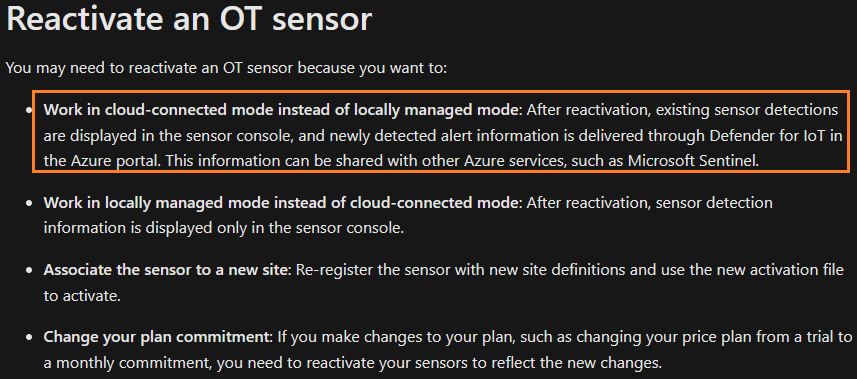Screen dimensions: 857x379
Task: Select bold text 'Work in cloud-connected mode instead of locally managed mode'
Action: click(281, 110)
